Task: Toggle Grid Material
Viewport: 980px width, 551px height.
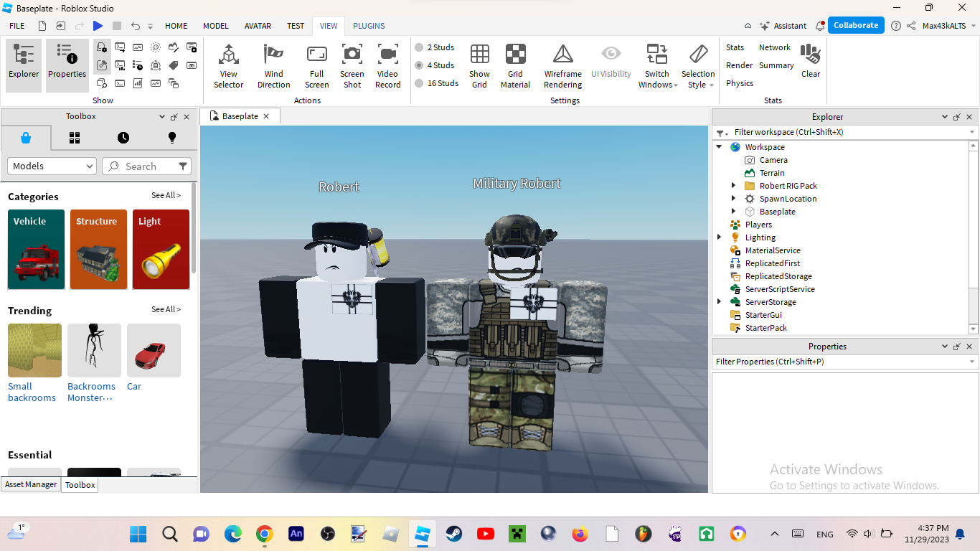Action: [515, 65]
